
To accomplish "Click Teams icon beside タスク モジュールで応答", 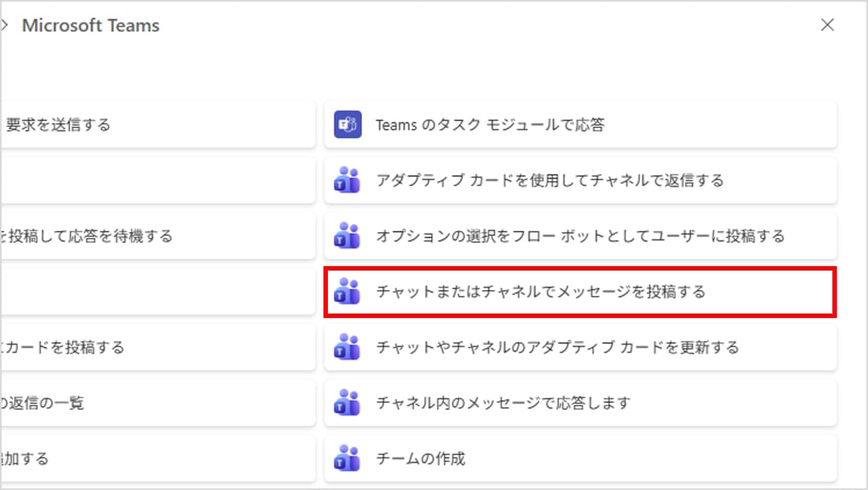I will (347, 125).
